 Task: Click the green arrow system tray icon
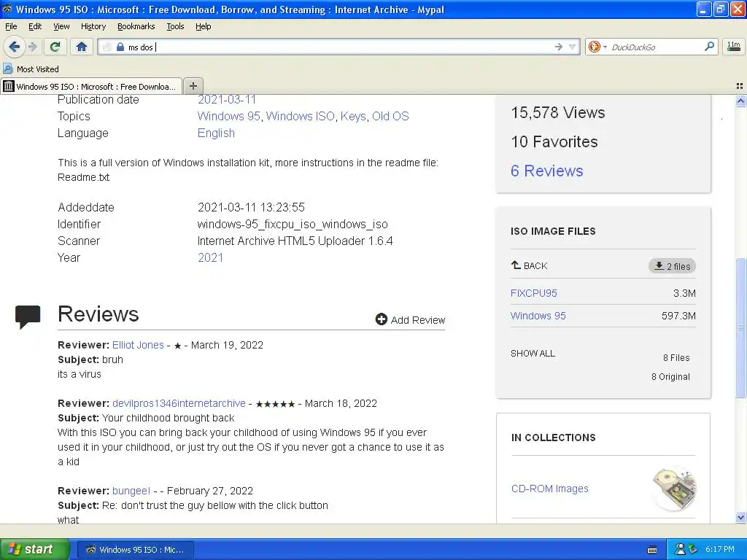coord(692,550)
